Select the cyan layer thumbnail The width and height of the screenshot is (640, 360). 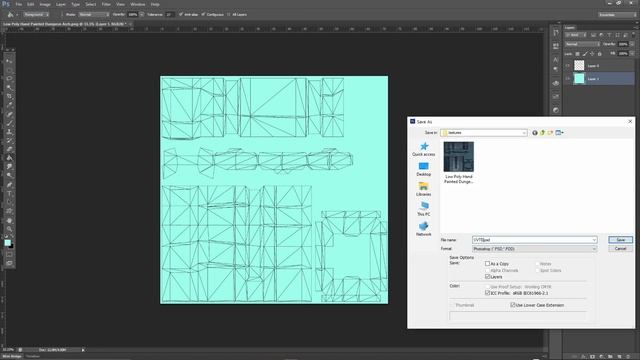(x=579, y=79)
